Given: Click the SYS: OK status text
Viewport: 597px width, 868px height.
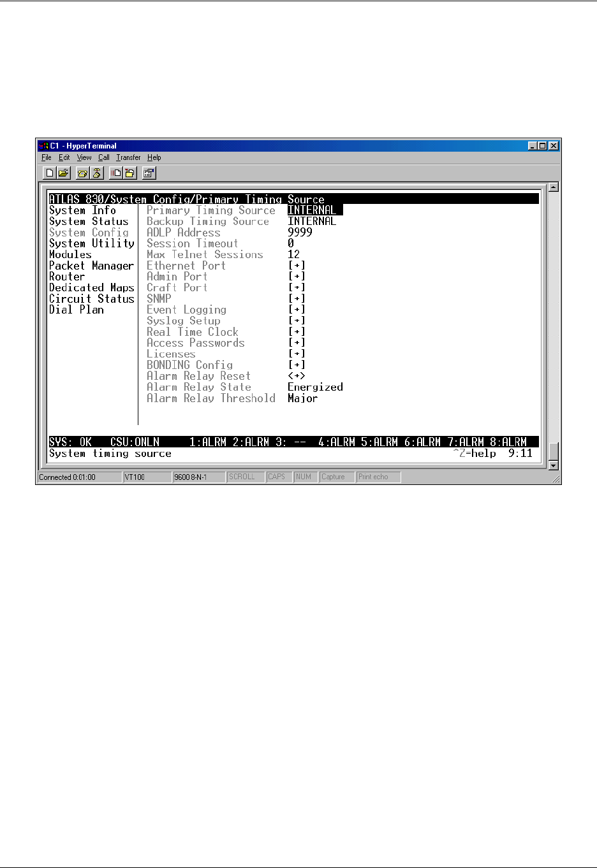Looking at the screenshot, I should pyautogui.click(x=70, y=442).
